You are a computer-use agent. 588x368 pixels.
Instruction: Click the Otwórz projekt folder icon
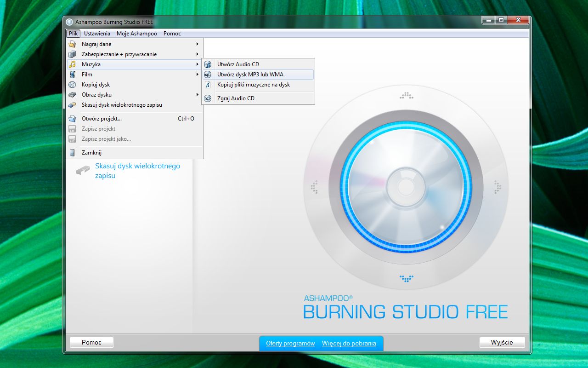[72, 119]
